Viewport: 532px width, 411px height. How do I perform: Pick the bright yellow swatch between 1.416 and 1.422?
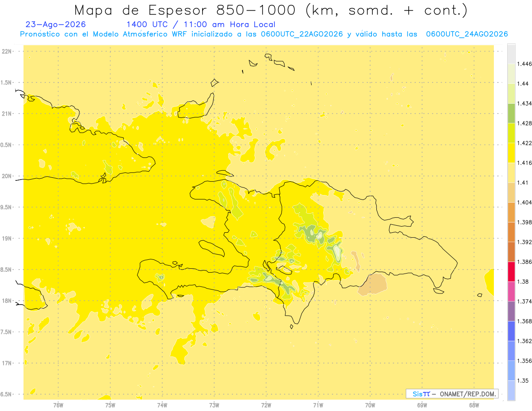click(x=511, y=153)
